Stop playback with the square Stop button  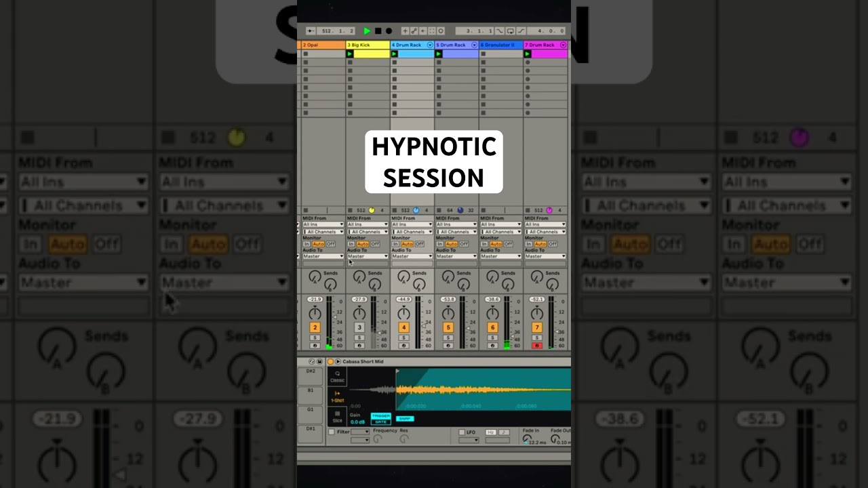[378, 30]
